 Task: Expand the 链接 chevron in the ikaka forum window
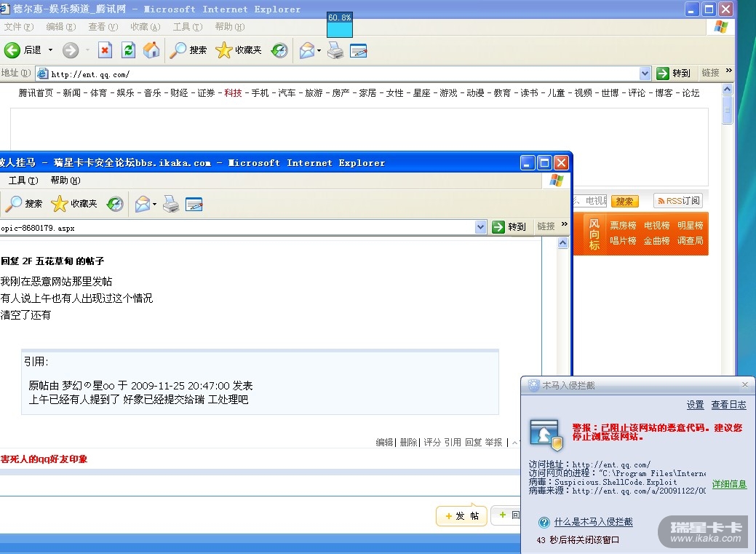coord(565,224)
